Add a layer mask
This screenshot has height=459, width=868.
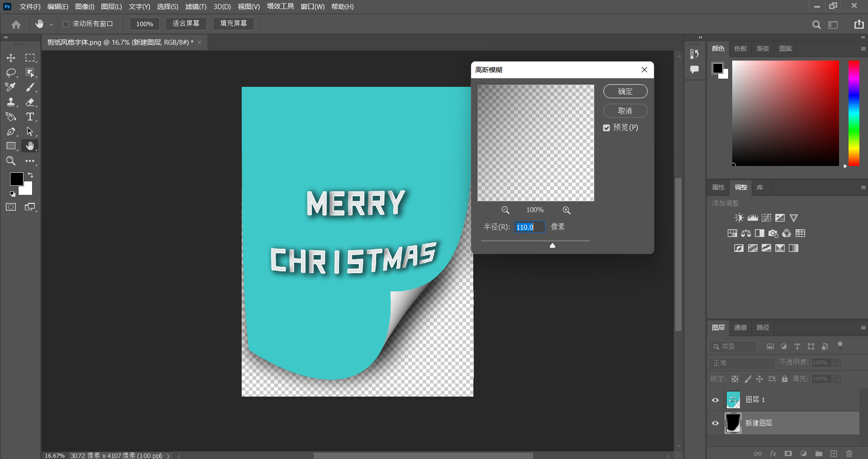coord(788,454)
